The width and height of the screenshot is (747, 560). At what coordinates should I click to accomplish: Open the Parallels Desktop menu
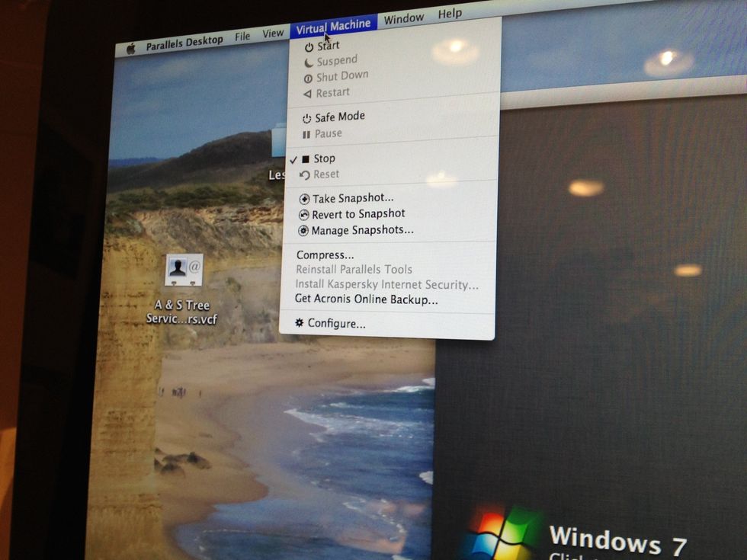tap(184, 43)
